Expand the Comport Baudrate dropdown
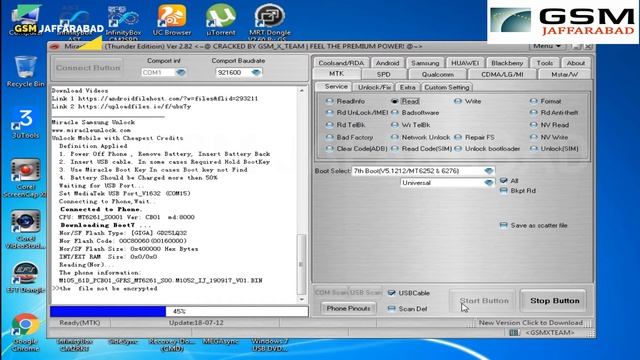Image resolution: width=640 pixels, height=360 pixels. (256, 73)
